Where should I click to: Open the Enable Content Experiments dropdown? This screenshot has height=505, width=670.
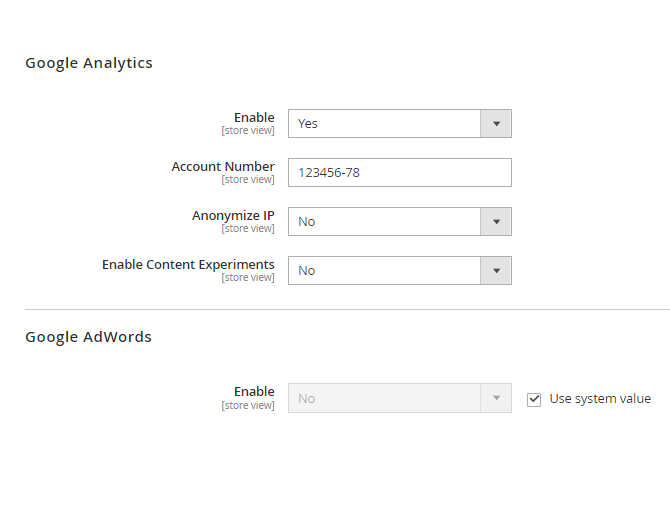point(385,270)
